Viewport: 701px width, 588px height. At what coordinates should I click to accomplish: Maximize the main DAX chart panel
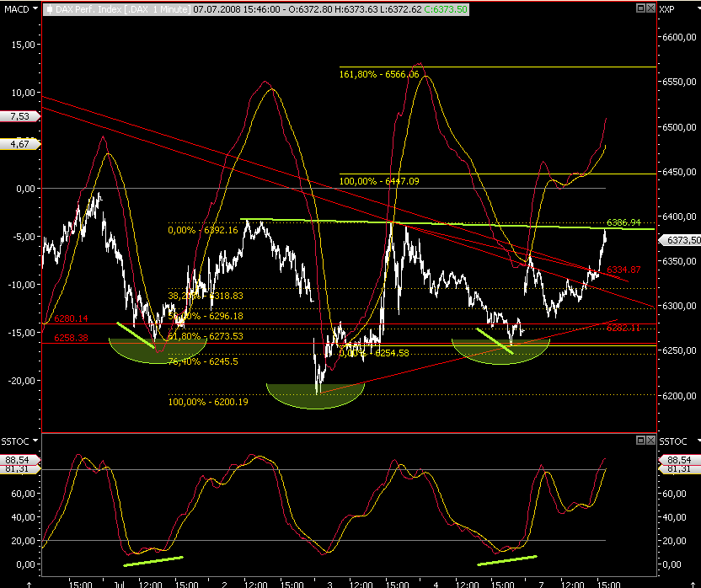640,8
